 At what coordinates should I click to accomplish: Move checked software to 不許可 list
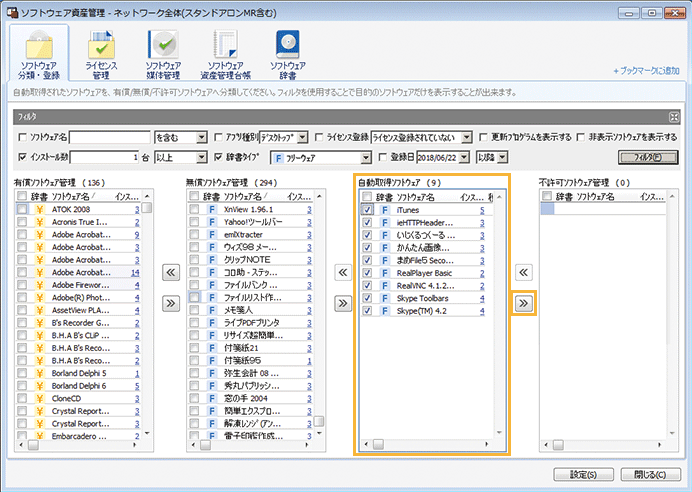(523, 303)
